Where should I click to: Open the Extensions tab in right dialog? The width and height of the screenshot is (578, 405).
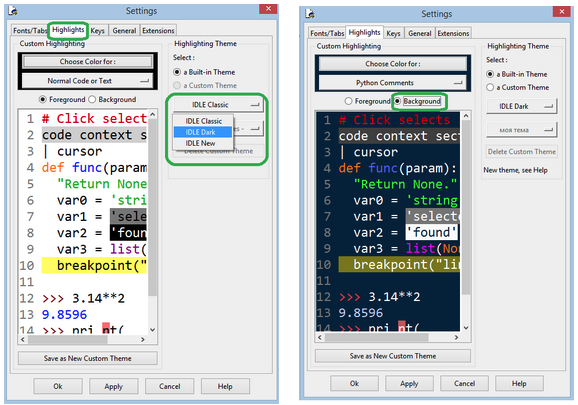click(453, 33)
